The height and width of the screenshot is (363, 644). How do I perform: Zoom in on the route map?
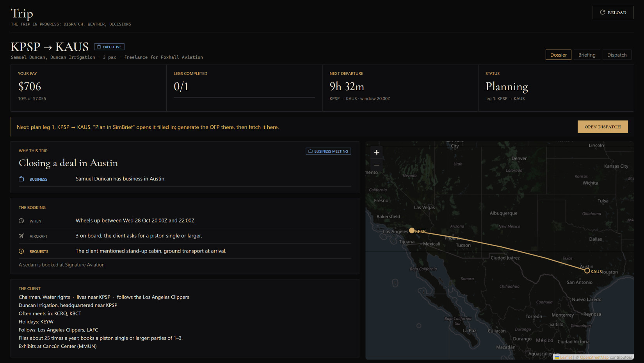click(377, 152)
